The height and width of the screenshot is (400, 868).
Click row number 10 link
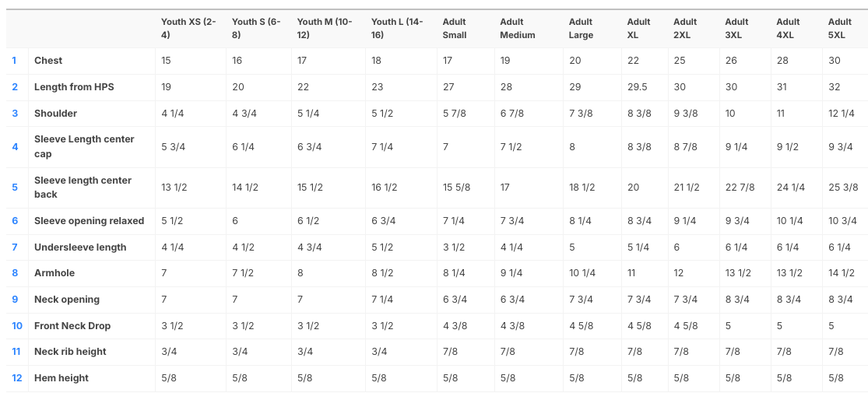pyautogui.click(x=16, y=326)
